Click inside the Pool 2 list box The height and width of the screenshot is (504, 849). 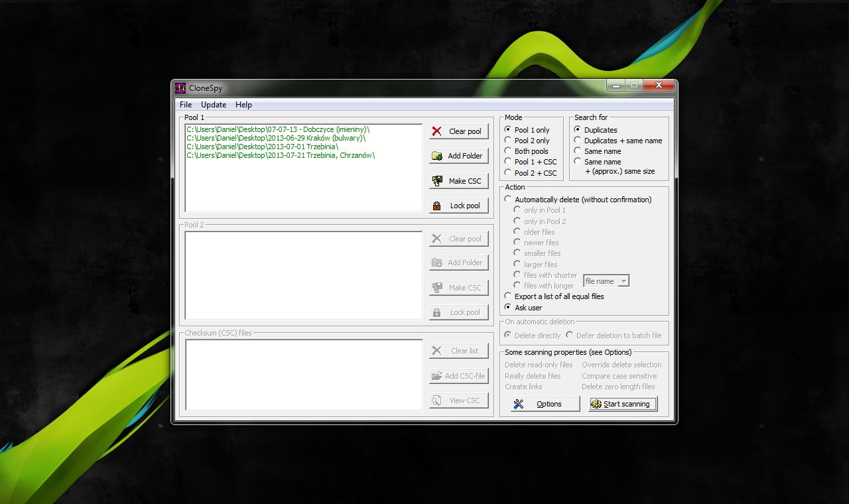[x=304, y=275]
